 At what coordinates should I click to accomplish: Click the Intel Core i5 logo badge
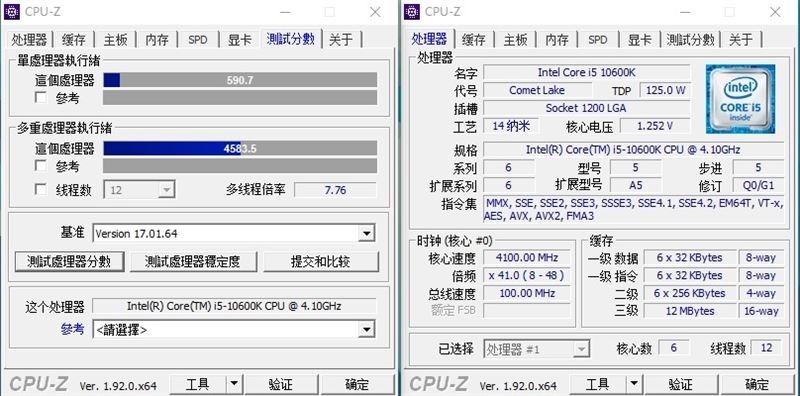coord(740,99)
